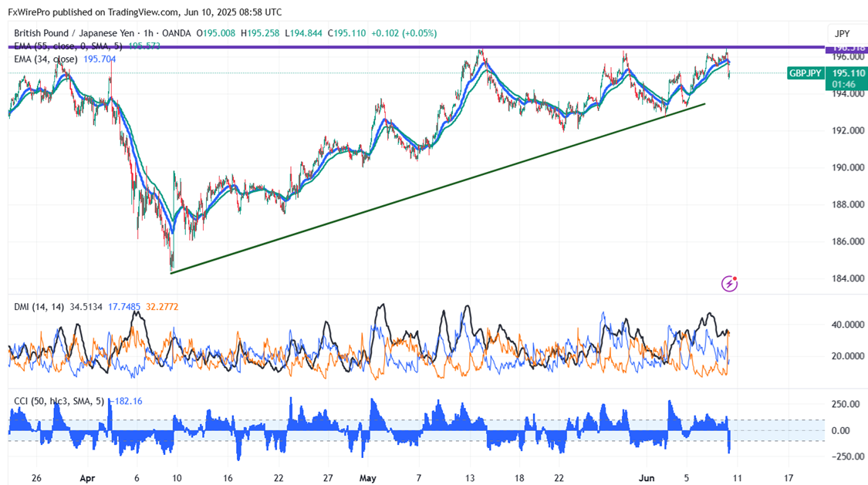868x485 pixels.
Task: Click the May date on time axis
Action: (x=367, y=478)
